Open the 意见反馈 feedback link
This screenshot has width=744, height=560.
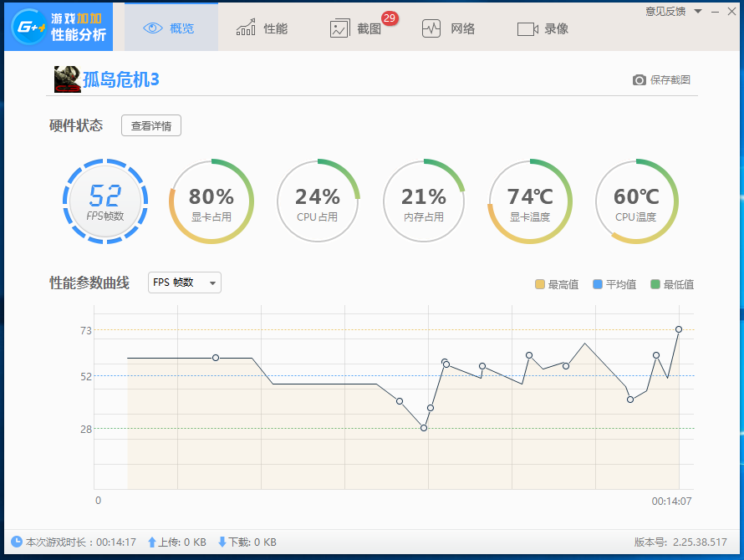tap(665, 12)
